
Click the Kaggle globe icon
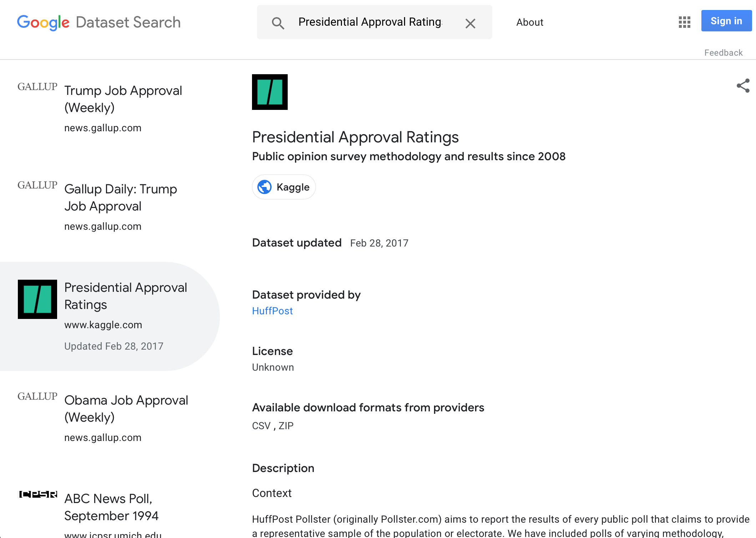[264, 187]
